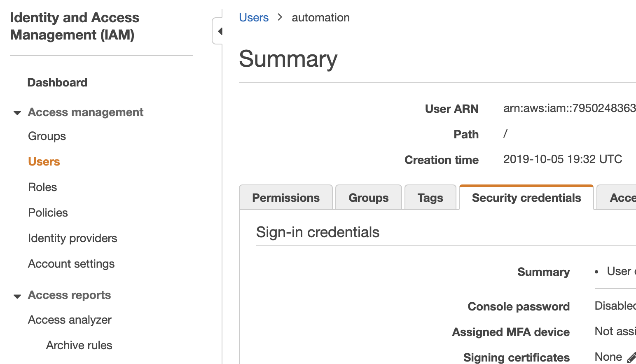The height and width of the screenshot is (364, 636).
Task: Select the Security credentials tab
Action: coord(526,198)
